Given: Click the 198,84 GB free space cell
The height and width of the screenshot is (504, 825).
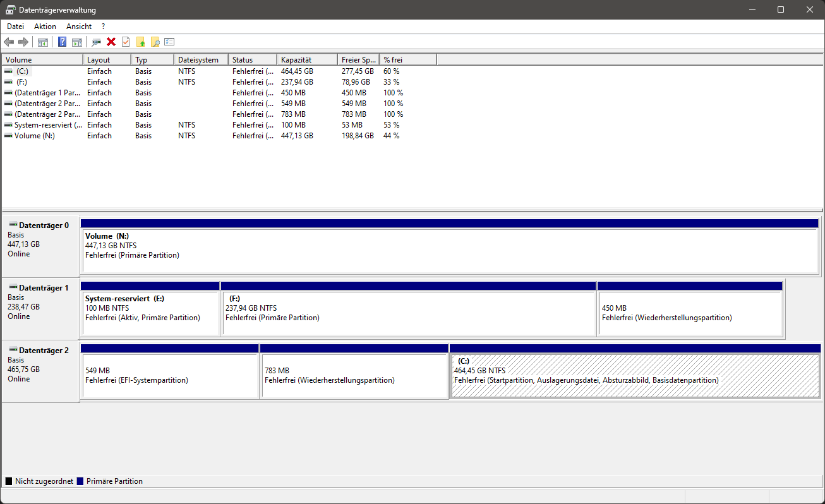Looking at the screenshot, I should (x=358, y=136).
